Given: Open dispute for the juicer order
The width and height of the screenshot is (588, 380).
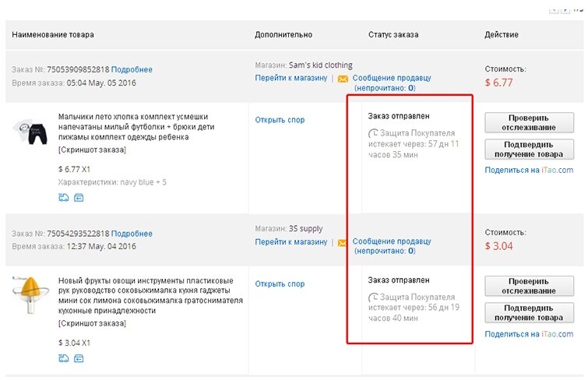Looking at the screenshot, I should tap(280, 284).
